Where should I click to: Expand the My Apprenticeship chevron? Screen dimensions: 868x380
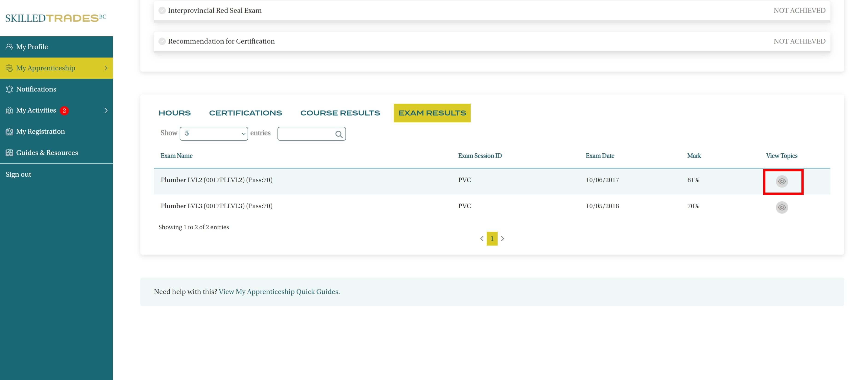[106, 68]
